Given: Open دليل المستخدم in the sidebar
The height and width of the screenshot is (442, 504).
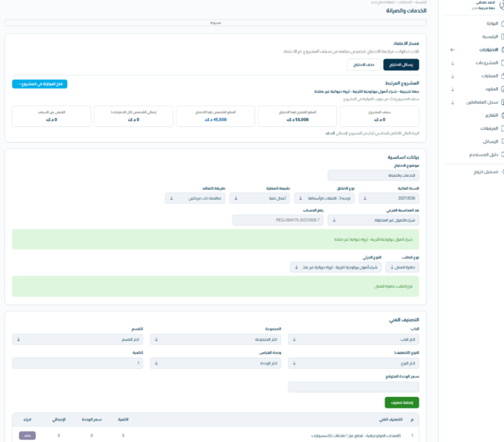Looking at the screenshot, I should click(483, 155).
